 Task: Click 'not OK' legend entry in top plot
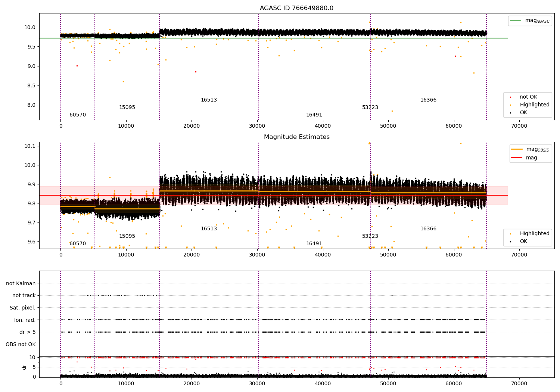click(x=528, y=97)
